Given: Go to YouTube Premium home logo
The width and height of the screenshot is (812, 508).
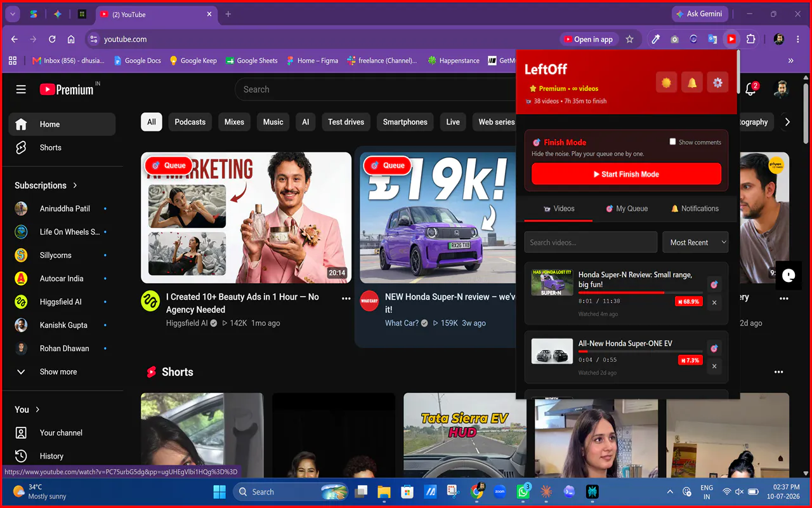Looking at the screenshot, I should coord(67,90).
